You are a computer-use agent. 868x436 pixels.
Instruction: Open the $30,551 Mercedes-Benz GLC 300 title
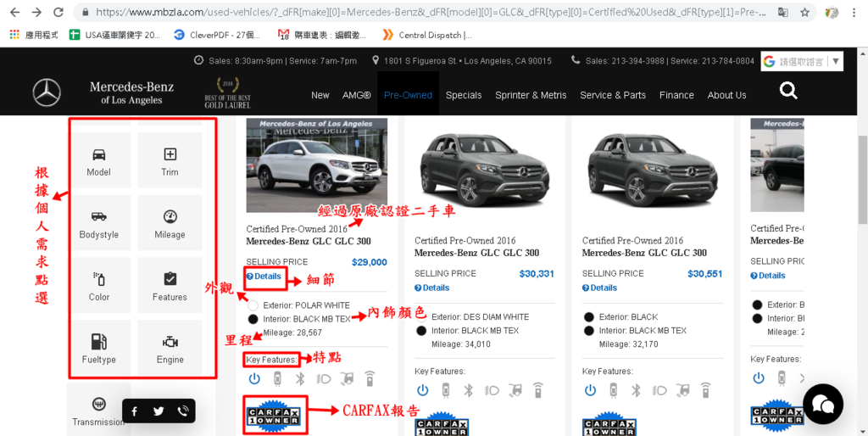pos(644,253)
